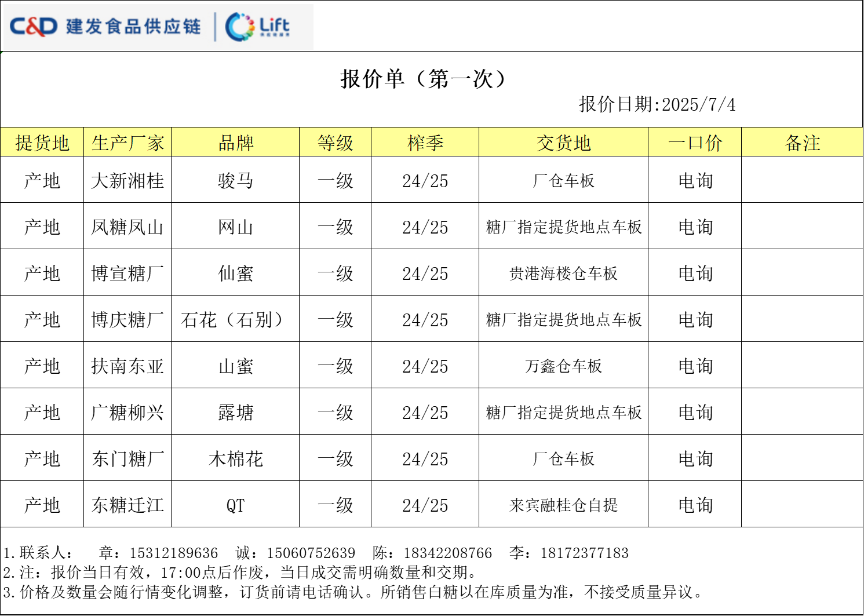Viewport: 864px width, 616px height.
Task: Select the 木棉花 brand cell
Action: 235,459
